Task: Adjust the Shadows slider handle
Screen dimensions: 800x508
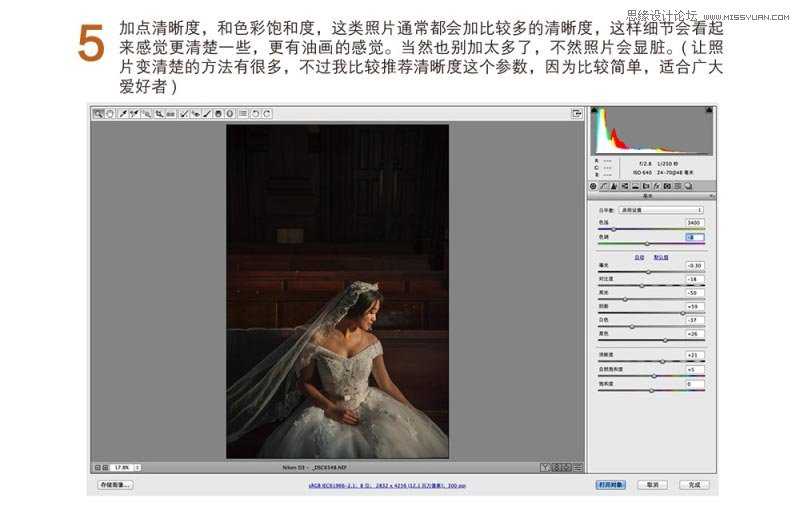Action: click(x=683, y=313)
